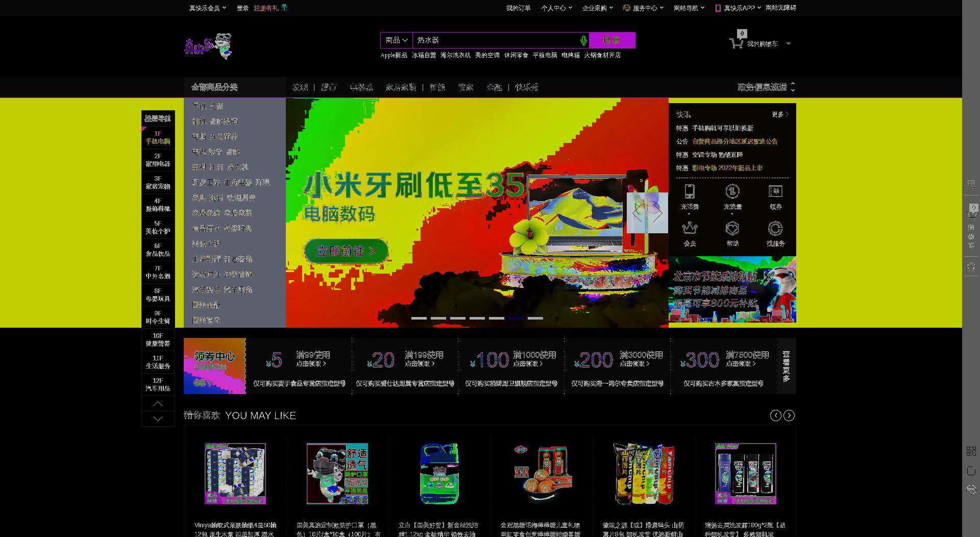Jump to floor 6F 食品饮品
The width and height of the screenshot is (980, 537).
tap(158, 250)
